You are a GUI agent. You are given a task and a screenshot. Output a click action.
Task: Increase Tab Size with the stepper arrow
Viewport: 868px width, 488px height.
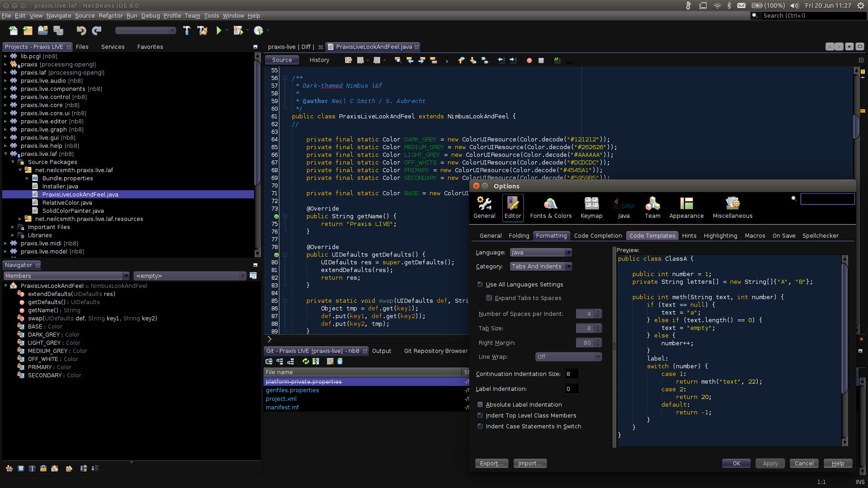[x=597, y=326]
